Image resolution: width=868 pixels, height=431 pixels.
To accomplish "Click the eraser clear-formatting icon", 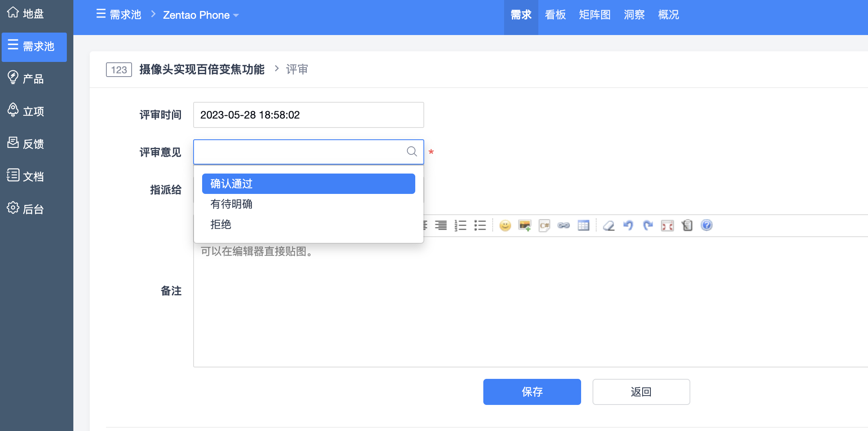I will point(608,225).
